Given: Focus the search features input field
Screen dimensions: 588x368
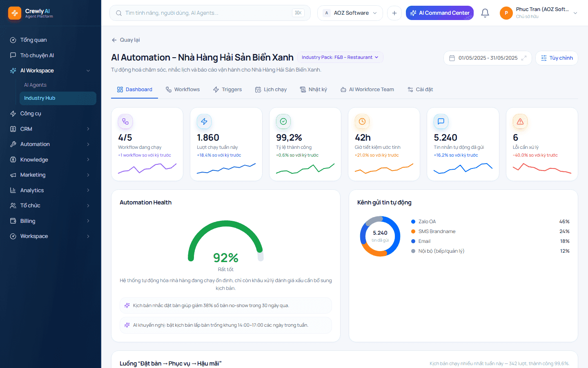Looking at the screenshot, I should click(x=210, y=13).
